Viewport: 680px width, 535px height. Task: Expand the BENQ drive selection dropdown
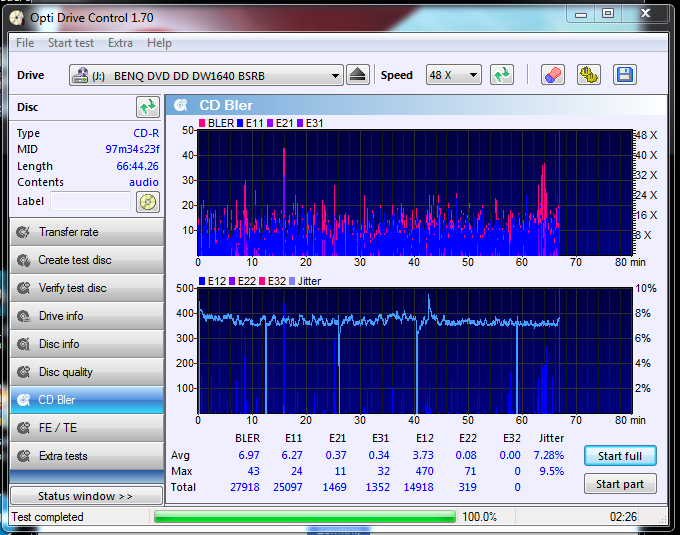335,76
